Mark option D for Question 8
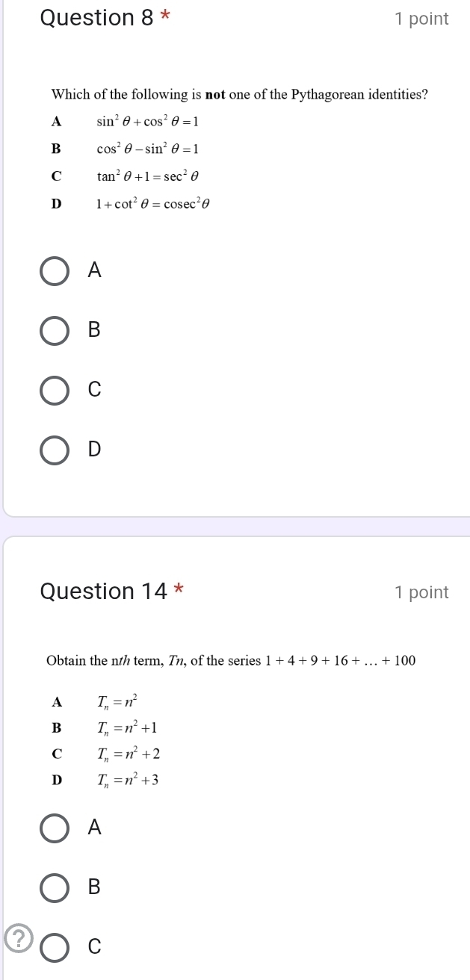The width and height of the screenshot is (470, 980). (x=55, y=450)
